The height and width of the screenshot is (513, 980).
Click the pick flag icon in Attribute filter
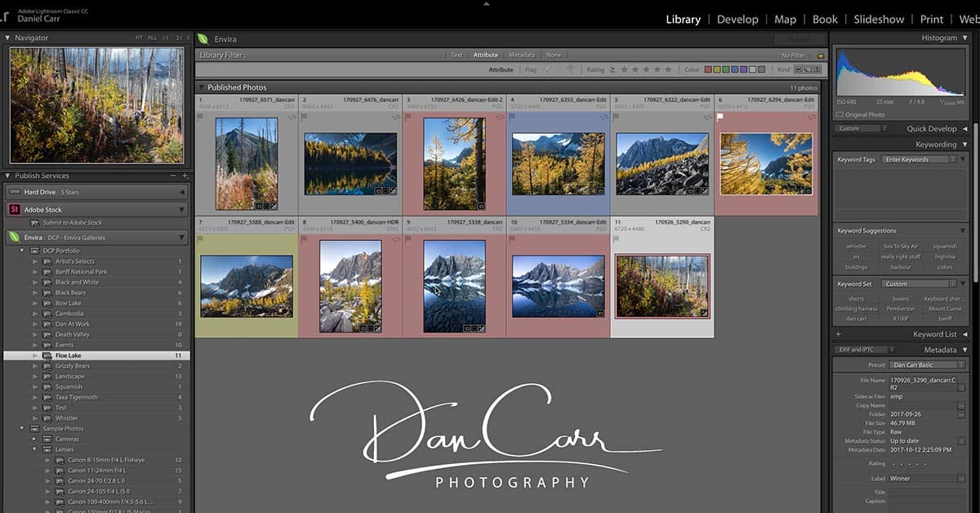[x=546, y=69]
